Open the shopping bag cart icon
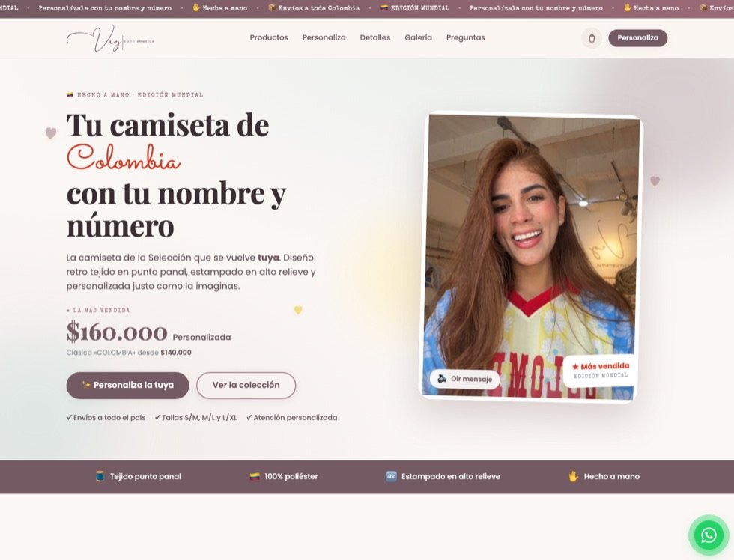The width and height of the screenshot is (734, 560). click(592, 38)
